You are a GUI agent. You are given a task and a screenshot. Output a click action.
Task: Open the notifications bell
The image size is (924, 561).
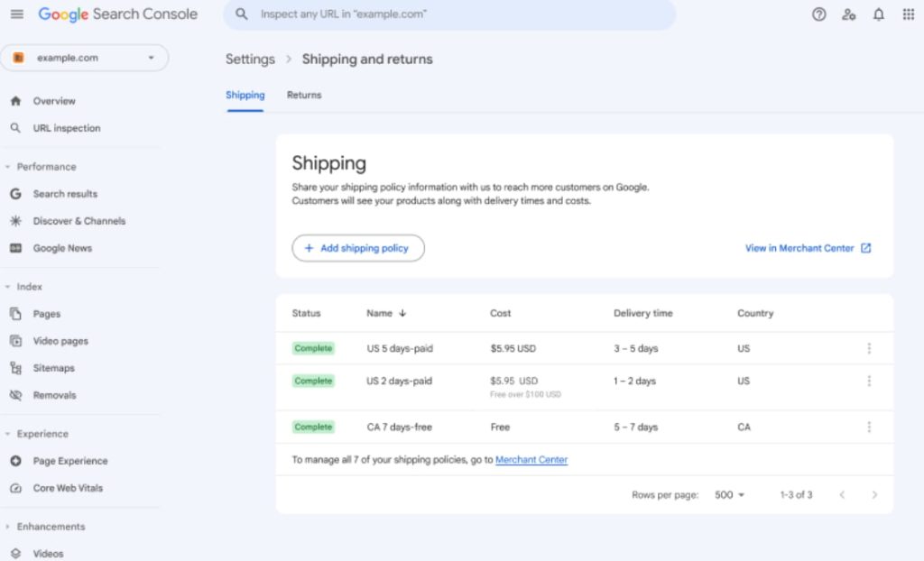pyautogui.click(x=878, y=14)
